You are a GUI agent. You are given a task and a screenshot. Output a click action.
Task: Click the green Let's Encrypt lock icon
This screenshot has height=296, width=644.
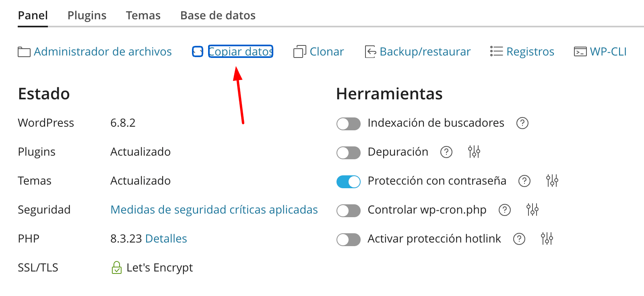tap(116, 267)
